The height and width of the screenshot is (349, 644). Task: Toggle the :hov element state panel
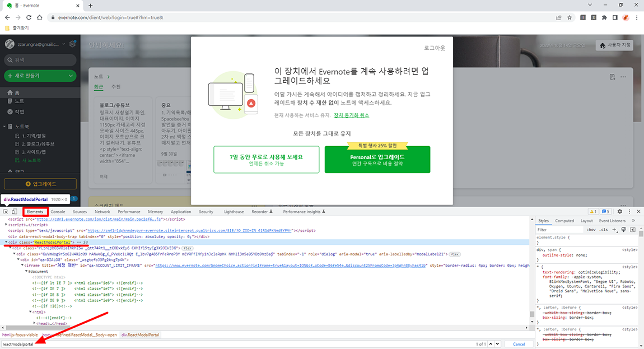pos(591,230)
